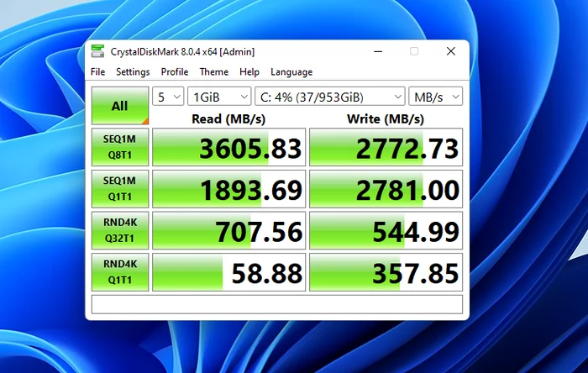
Task: Click the Write (MB/s) column header
Action: 386,118
